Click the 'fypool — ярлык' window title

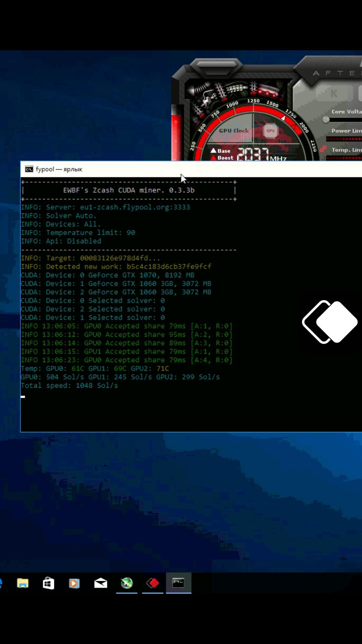[59, 169]
